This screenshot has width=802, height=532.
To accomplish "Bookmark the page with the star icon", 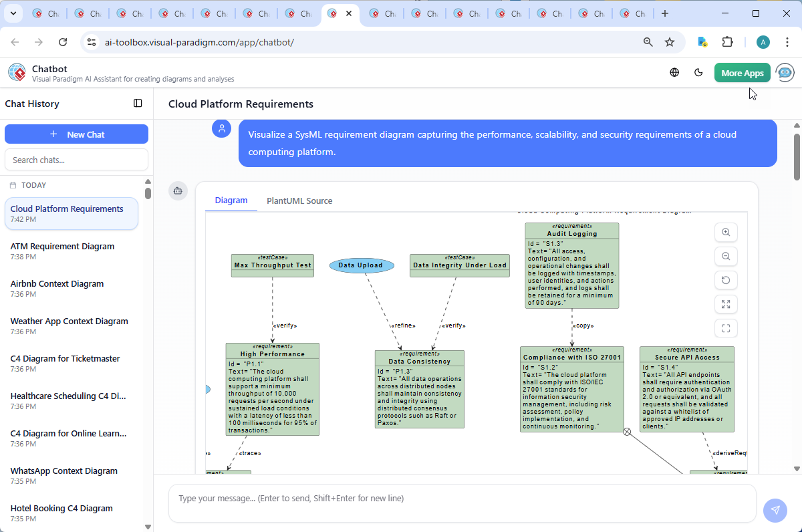I will point(670,41).
